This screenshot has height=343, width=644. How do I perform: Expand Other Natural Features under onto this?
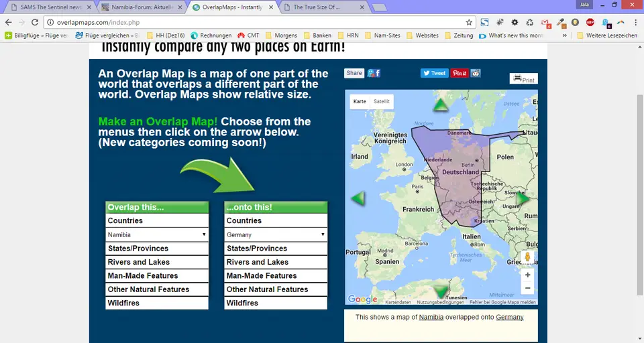(x=276, y=289)
